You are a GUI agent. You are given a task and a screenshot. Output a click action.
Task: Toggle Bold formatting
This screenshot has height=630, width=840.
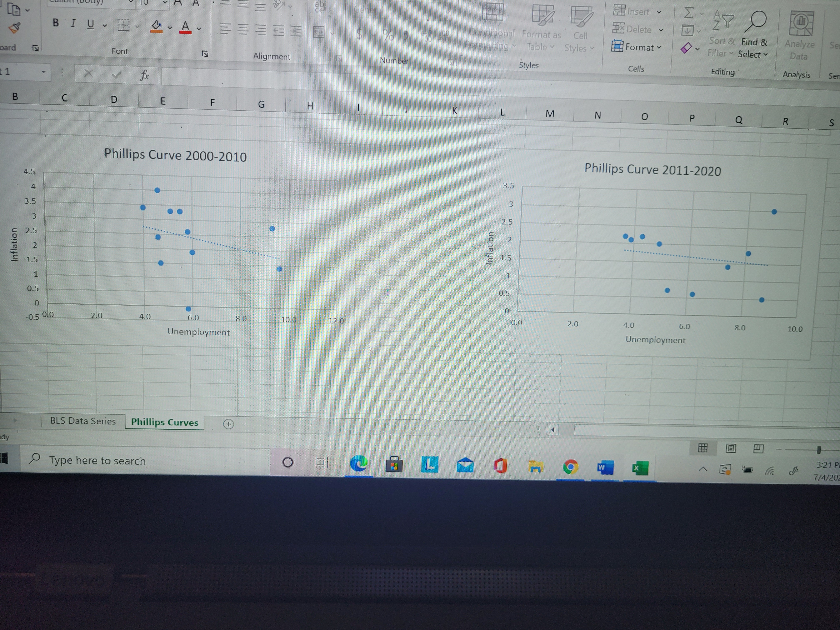click(x=56, y=23)
